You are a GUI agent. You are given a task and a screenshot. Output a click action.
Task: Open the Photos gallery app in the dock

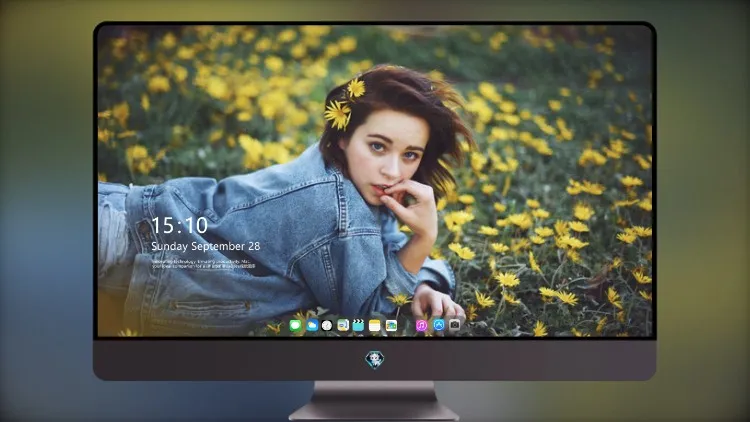click(x=391, y=326)
